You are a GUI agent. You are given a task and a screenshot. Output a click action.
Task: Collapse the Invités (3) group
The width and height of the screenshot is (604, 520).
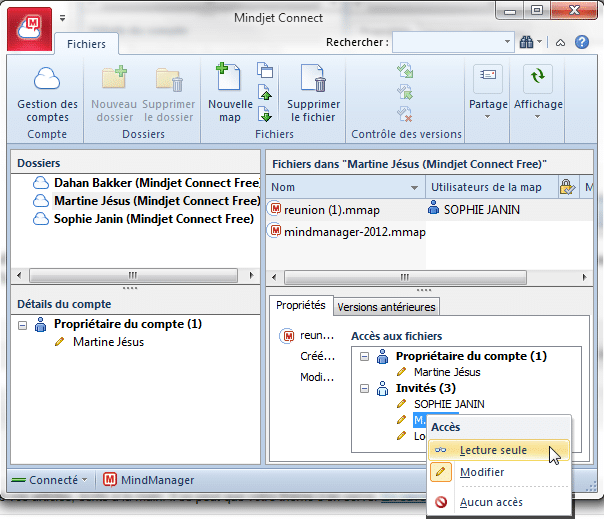click(x=364, y=389)
